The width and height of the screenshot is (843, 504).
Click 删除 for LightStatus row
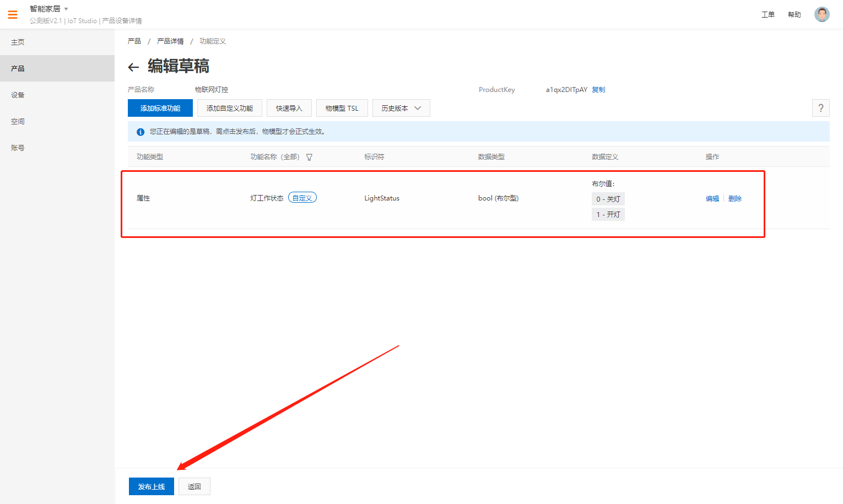pyautogui.click(x=735, y=198)
